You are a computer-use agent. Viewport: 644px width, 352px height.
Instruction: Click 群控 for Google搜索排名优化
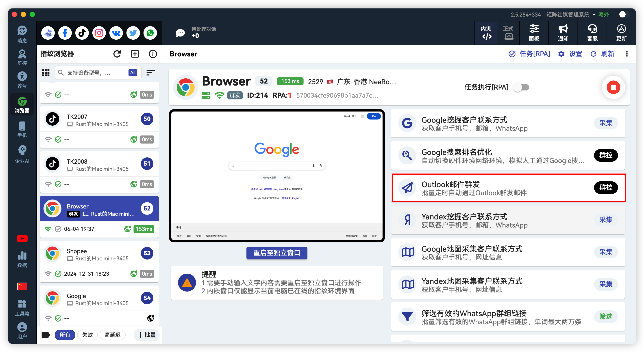point(605,155)
